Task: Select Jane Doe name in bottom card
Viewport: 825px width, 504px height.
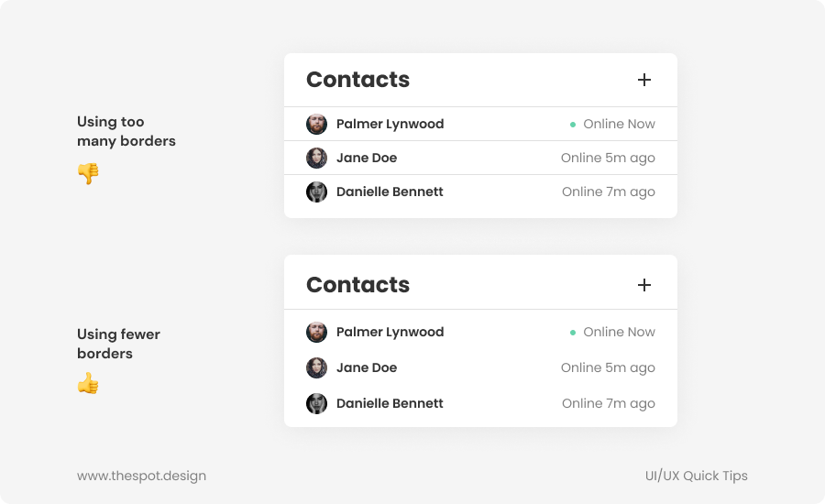Action: tap(367, 367)
